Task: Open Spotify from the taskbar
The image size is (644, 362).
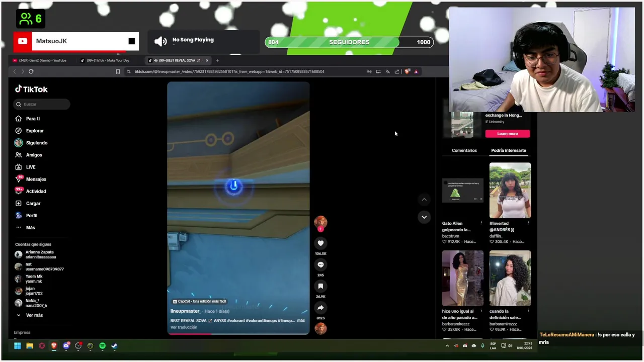Action: coord(102,346)
